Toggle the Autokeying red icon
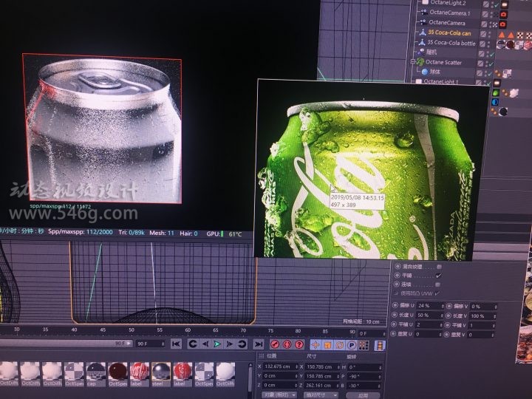This screenshot has height=399, width=532. click(x=287, y=345)
